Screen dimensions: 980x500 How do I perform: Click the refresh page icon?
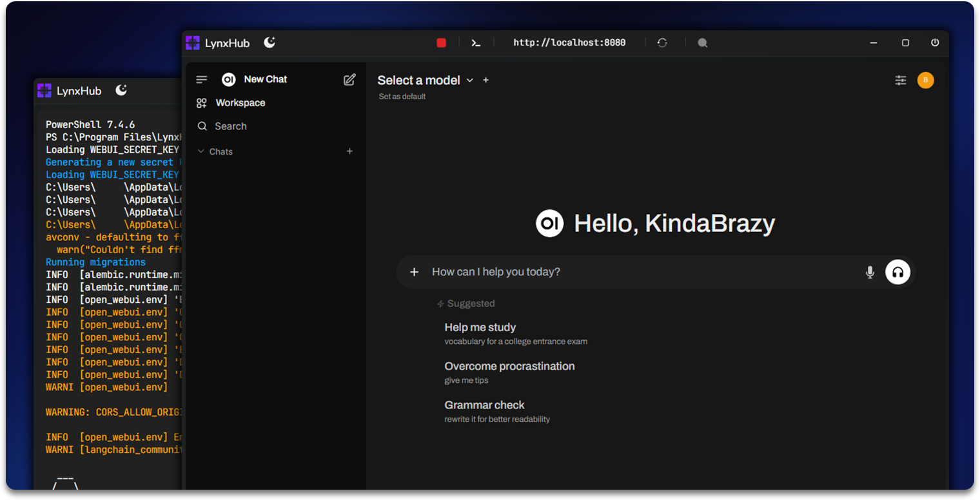pyautogui.click(x=662, y=43)
